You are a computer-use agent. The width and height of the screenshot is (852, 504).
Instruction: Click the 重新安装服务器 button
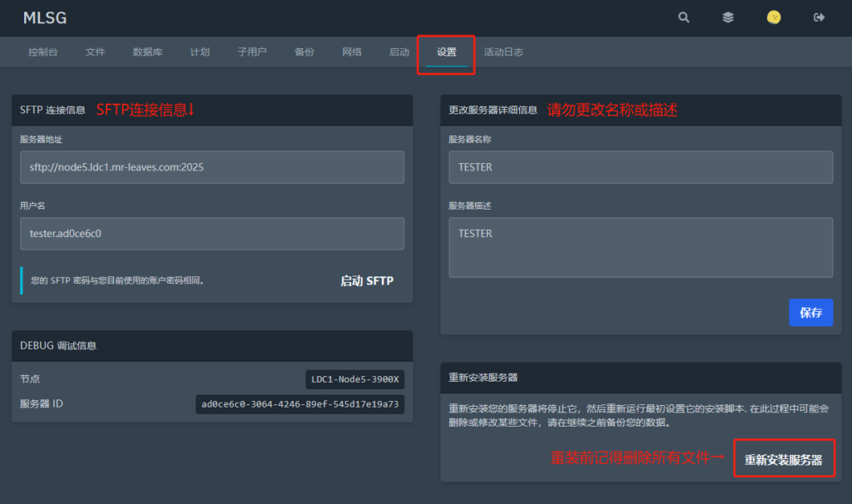(783, 458)
